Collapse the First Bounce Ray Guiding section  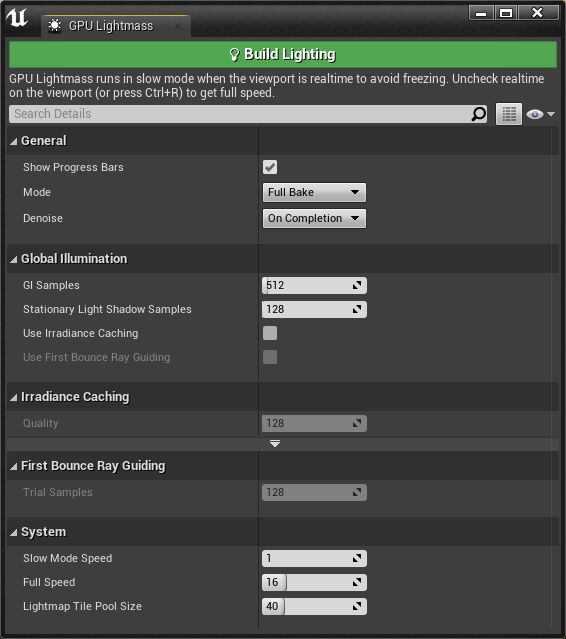(x=14, y=466)
